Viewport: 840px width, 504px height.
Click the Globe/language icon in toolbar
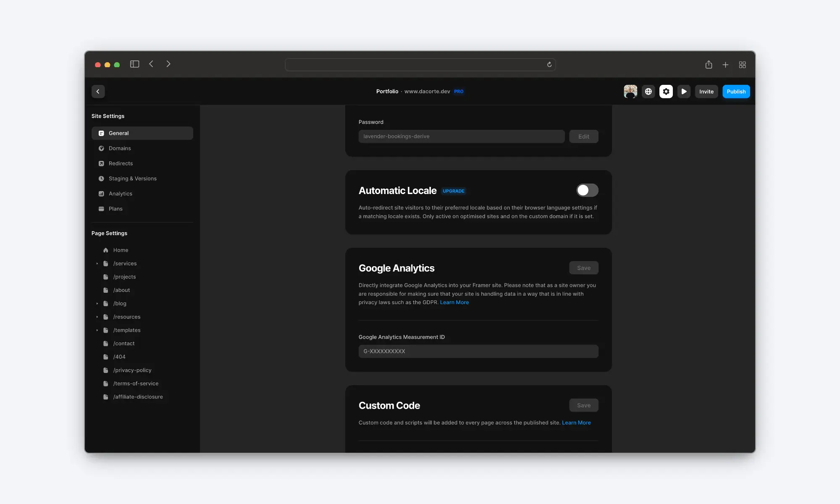[648, 91]
